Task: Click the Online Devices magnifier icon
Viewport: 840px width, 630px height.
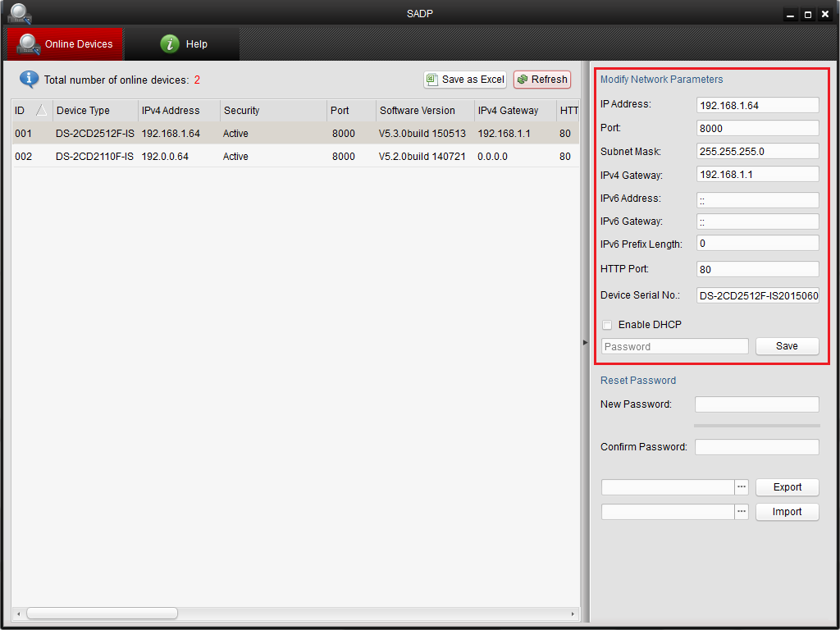Action: (x=25, y=42)
